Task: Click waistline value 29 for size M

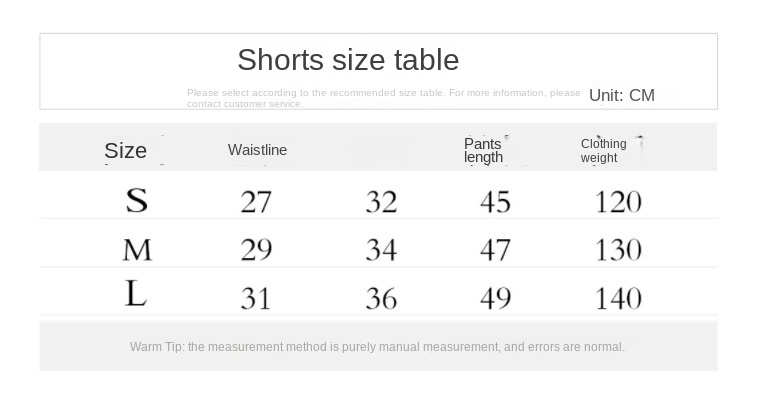Action: click(256, 250)
